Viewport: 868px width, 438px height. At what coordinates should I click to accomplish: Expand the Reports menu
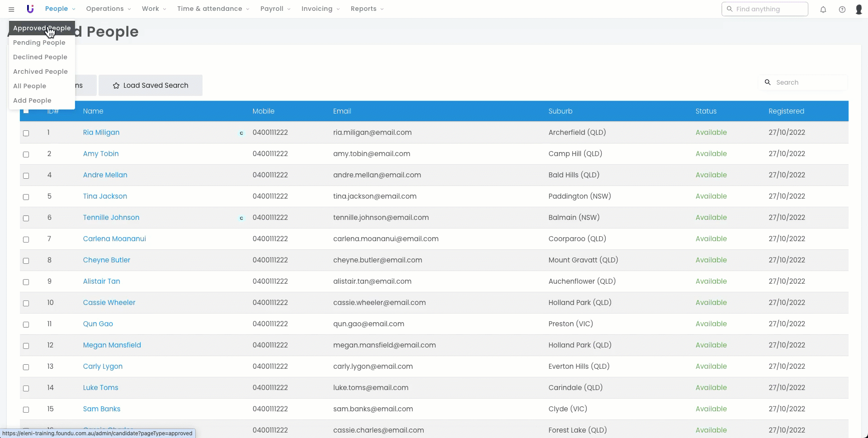[367, 9]
